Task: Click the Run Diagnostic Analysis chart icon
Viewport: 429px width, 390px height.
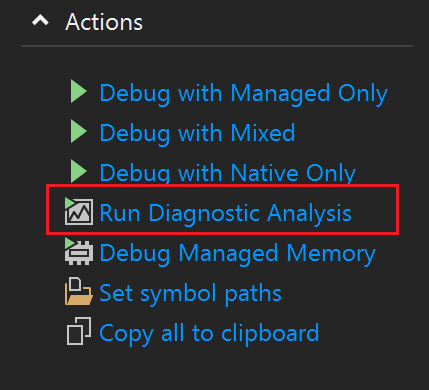Action: pos(79,211)
